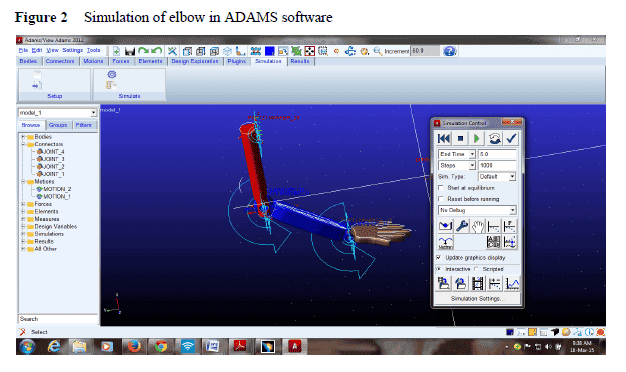Rewind simulation to start icon
Screen dimensions: 626x372
[444, 139]
